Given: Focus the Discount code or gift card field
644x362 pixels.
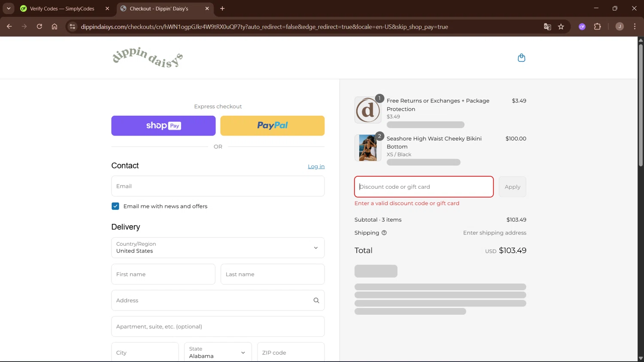Looking at the screenshot, I should (x=424, y=187).
